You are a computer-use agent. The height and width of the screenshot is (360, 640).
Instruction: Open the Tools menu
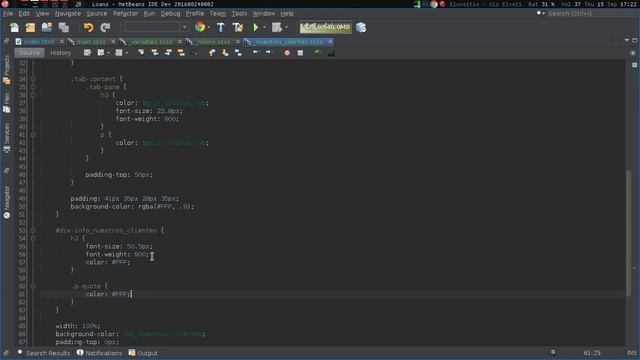(x=239, y=13)
